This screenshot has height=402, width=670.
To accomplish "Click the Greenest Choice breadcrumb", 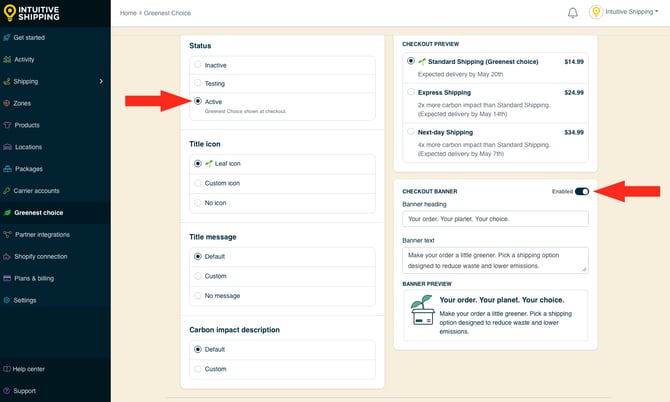I will [168, 13].
